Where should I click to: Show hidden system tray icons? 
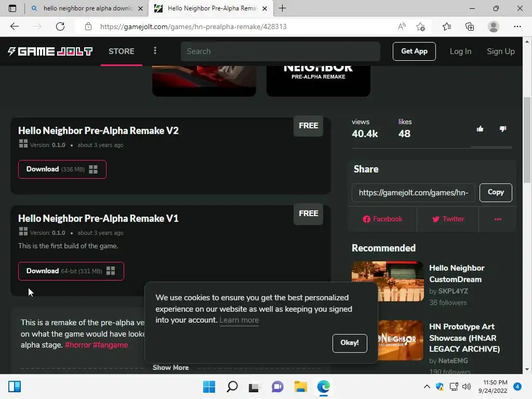[427, 387]
